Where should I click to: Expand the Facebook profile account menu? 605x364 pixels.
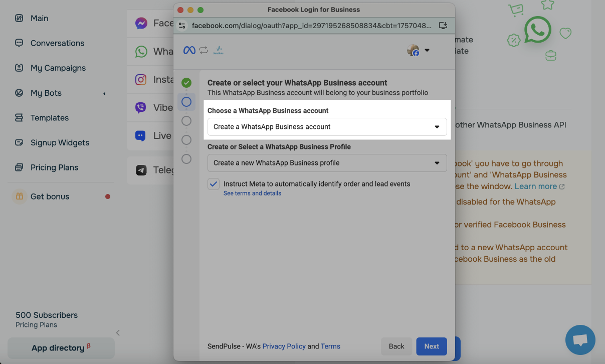click(419, 50)
